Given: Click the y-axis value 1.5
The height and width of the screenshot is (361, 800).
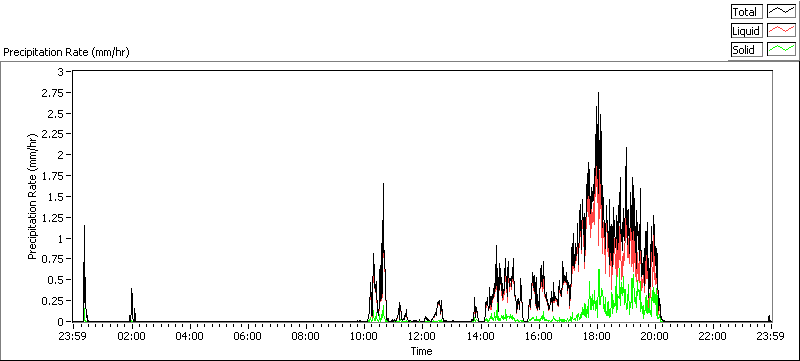Looking at the screenshot, I should tap(56, 197).
